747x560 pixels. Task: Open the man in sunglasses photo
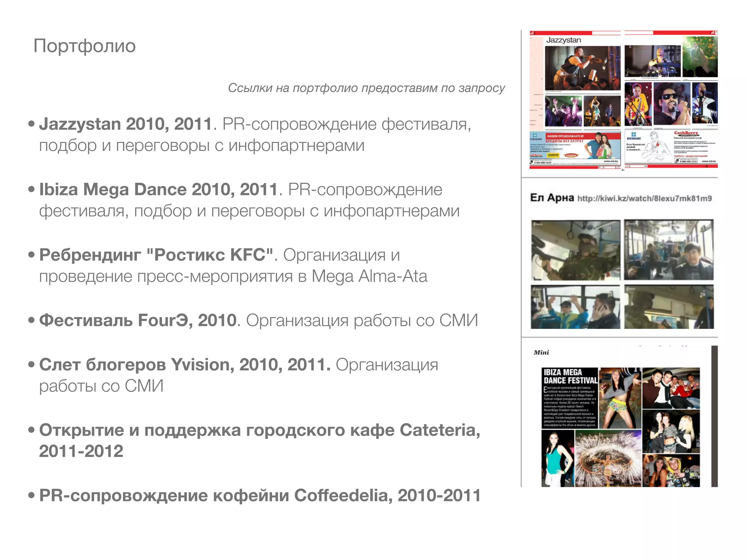pos(672,104)
